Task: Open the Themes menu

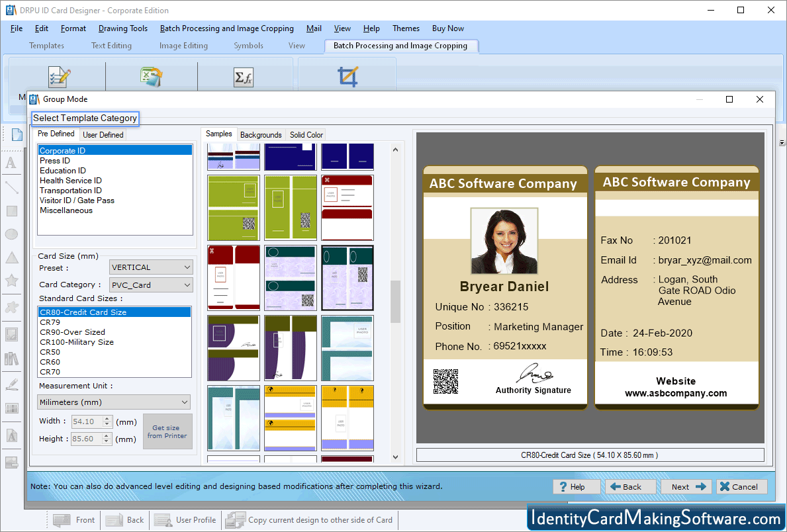Action: [406, 28]
